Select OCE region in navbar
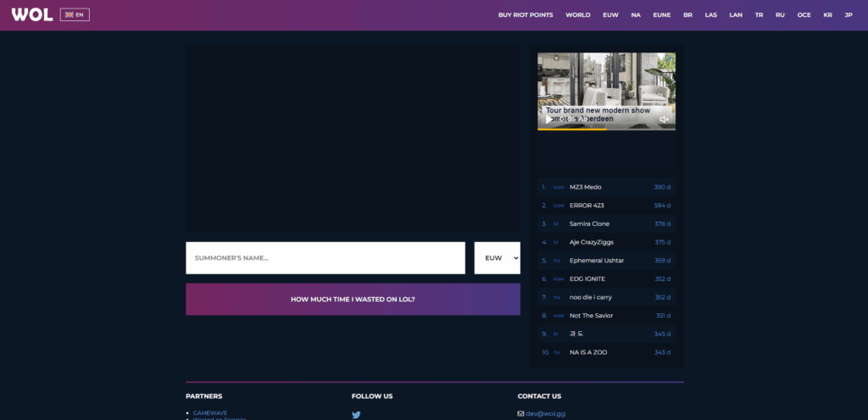This screenshot has height=420, width=868. pos(804,15)
